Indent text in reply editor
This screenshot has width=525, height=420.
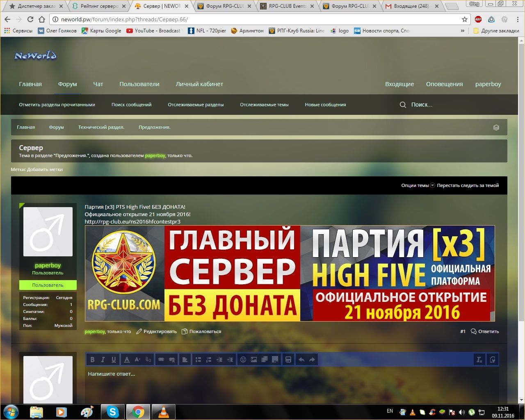coord(230,360)
